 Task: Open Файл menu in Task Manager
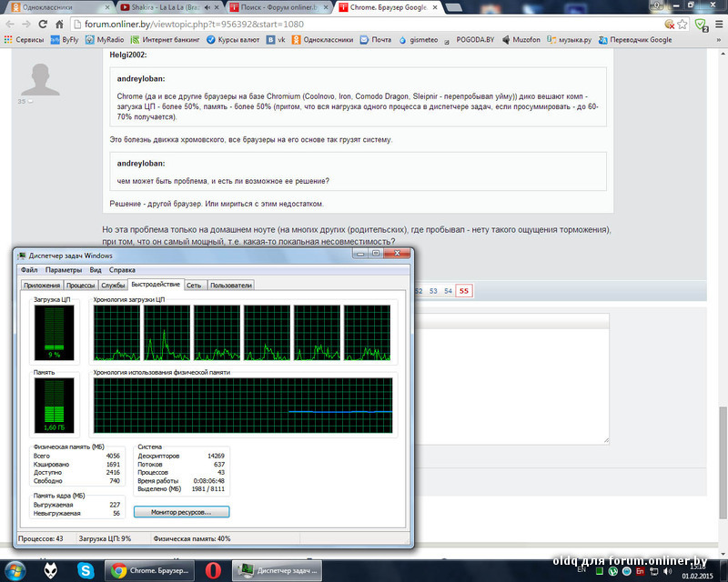29,270
